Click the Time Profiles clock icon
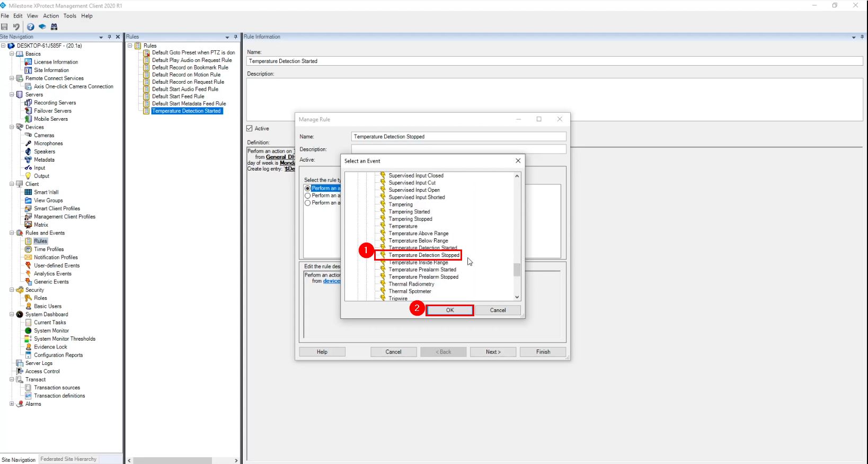 29,249
